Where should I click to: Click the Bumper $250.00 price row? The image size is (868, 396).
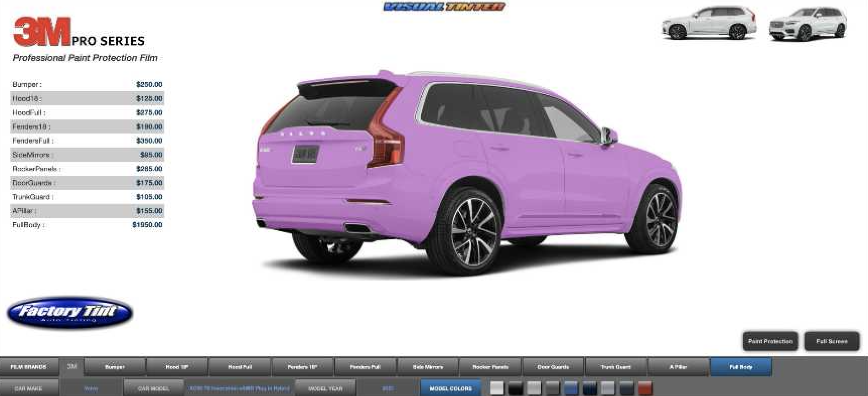[x=88, y=85]
